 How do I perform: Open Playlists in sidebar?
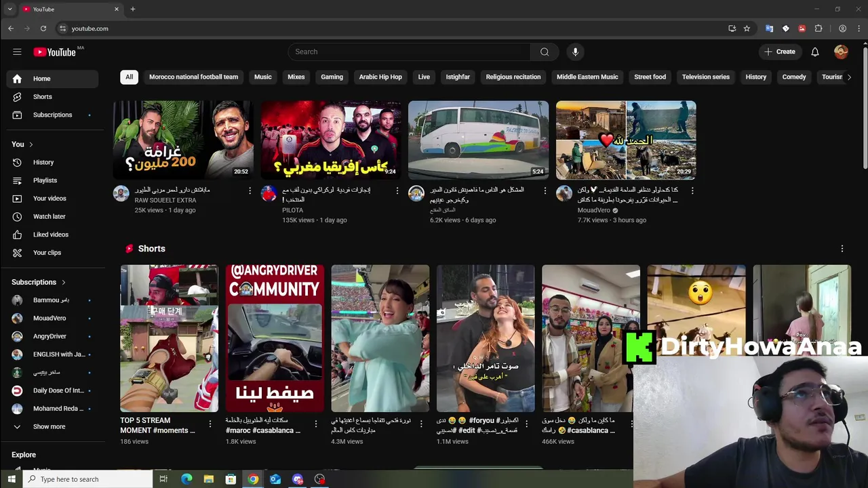52,180
